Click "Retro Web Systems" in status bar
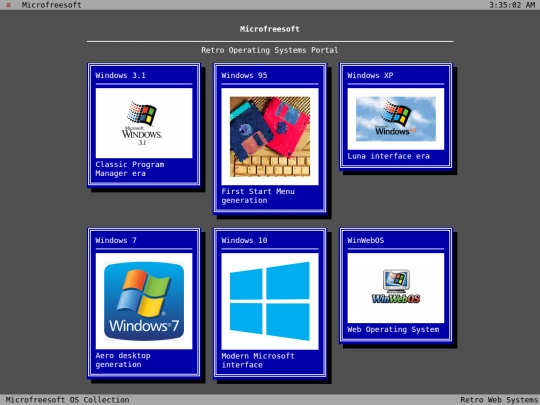The height and width of the screenshot is (405, 540). [x=499, y=400]
